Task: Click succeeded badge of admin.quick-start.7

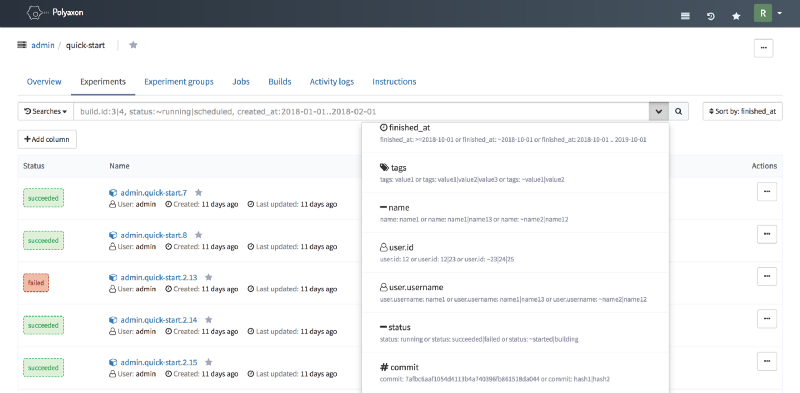Action: (43, 198)
